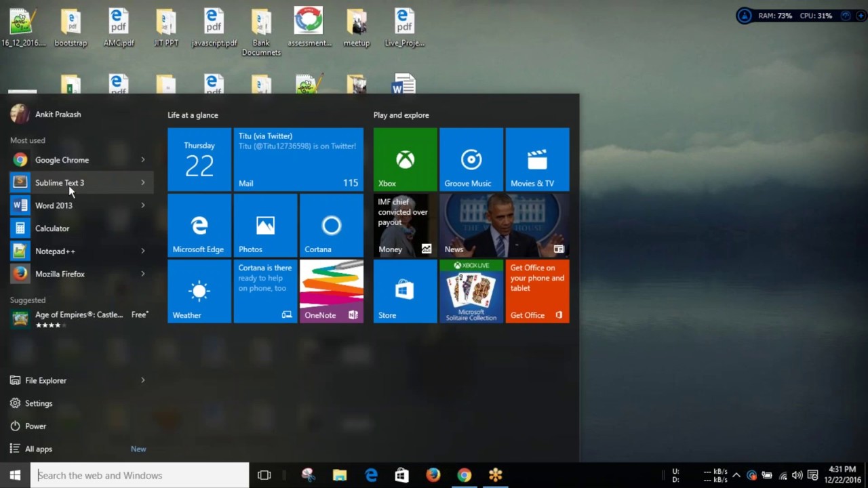Open the volume control in system tray
The image size is (868, 488).
pos(797,475)
